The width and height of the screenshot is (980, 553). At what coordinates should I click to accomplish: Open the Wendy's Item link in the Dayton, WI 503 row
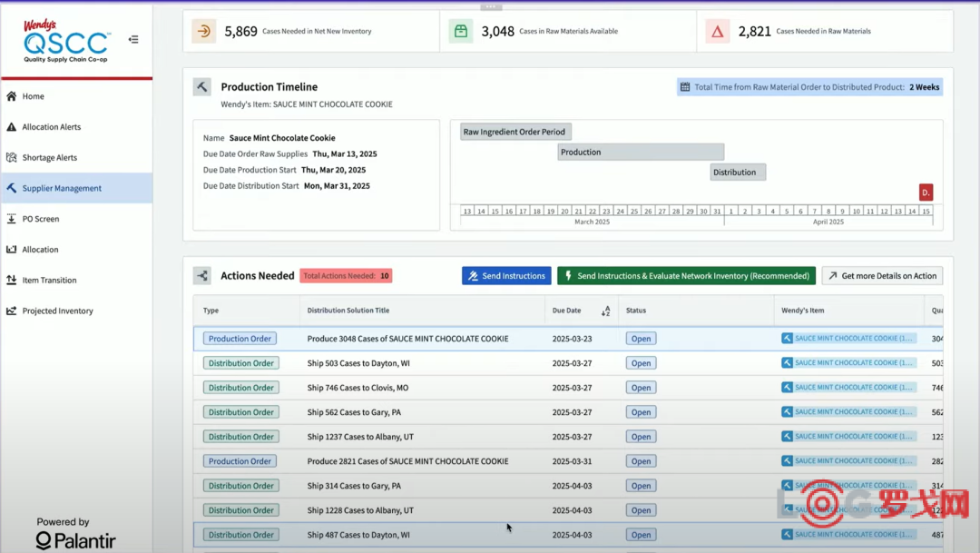pyautogui.click(x=848, y=363)
